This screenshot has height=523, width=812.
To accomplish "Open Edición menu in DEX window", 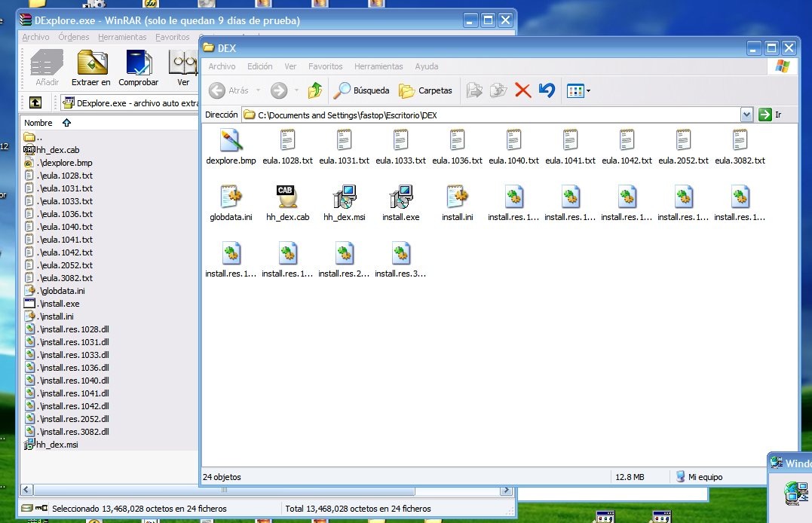I will tap(260, 66).
